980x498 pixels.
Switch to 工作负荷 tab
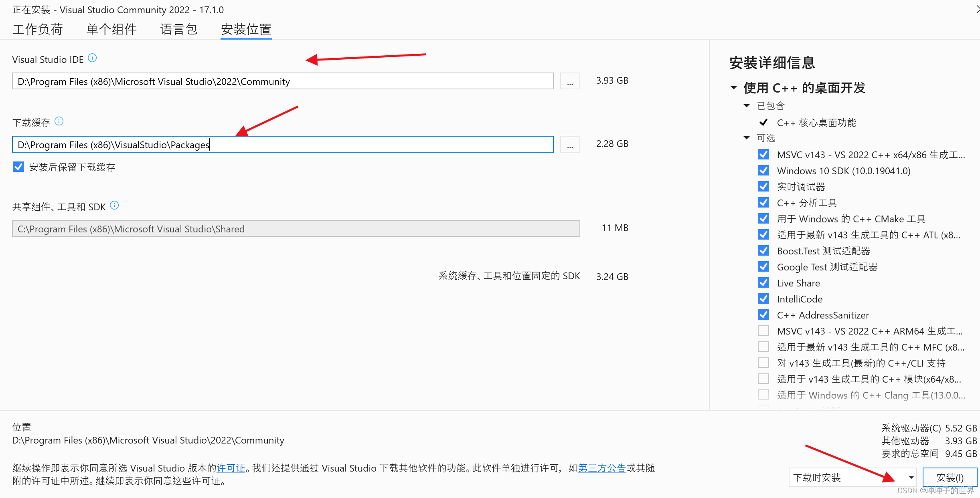38,29
